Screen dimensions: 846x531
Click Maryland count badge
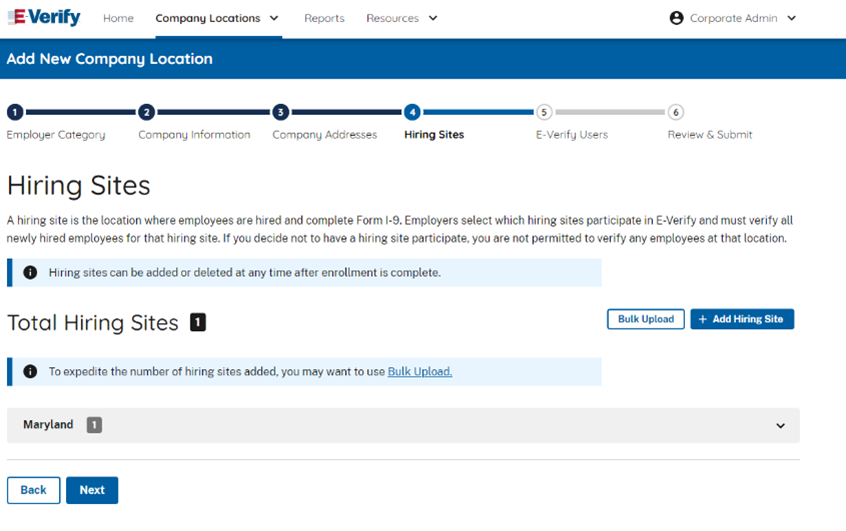94,425
